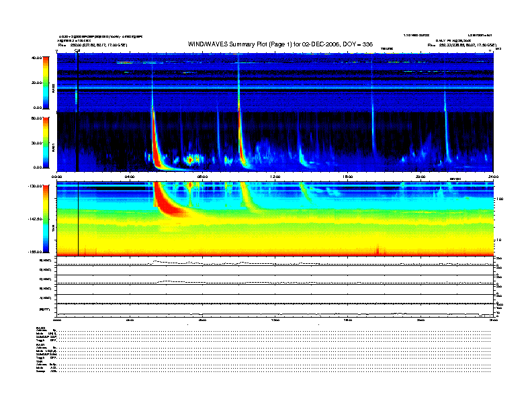Click the red spot near 17:40 at TNR bottom
The image size is (532, 411).
coord(378,250)
